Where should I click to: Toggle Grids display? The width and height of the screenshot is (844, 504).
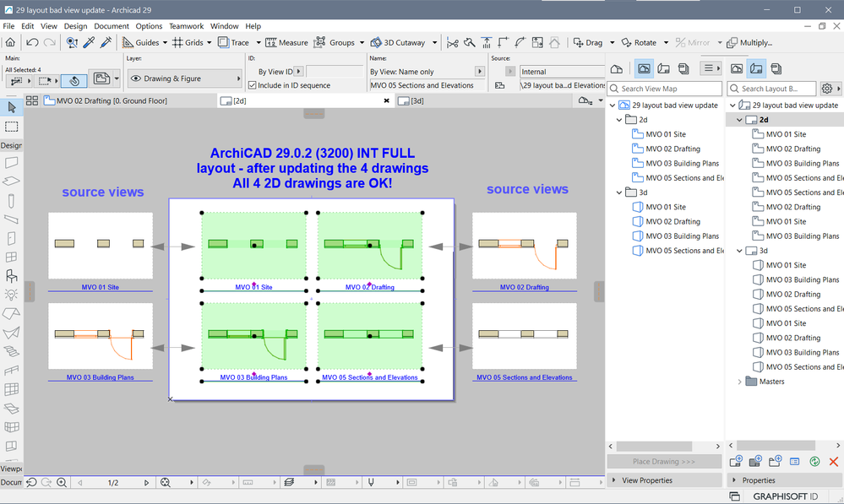coord(188,42)
